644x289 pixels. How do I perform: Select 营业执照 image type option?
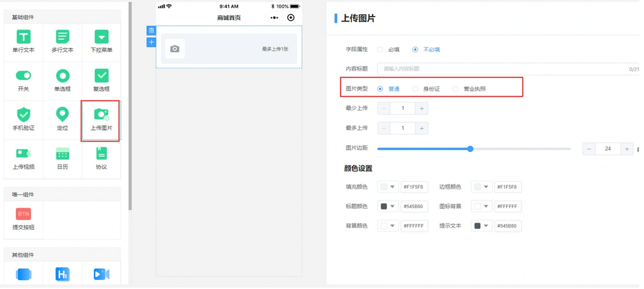point(455,89)
